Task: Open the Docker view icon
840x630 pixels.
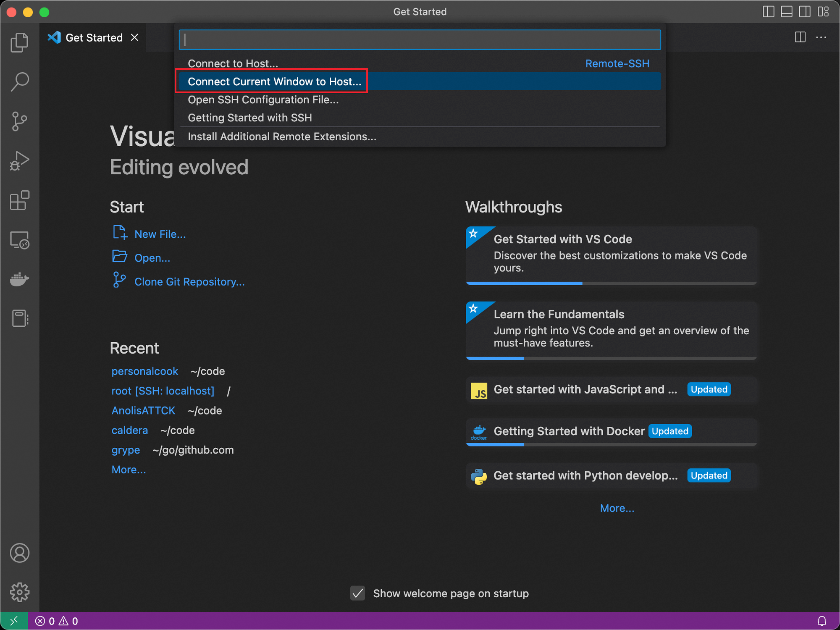Action: click(19, 279)
